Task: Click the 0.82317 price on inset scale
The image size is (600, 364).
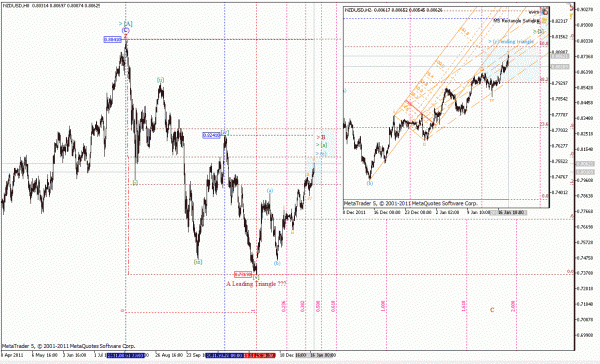Action: (x=559, y=21)
